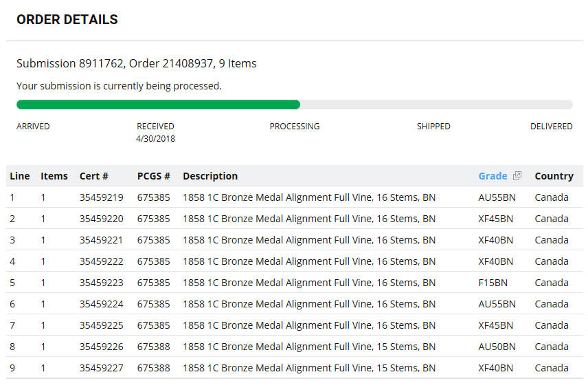Click the XF40BN grade on line 4
This screenshot has height=392, width=588.
495,262
